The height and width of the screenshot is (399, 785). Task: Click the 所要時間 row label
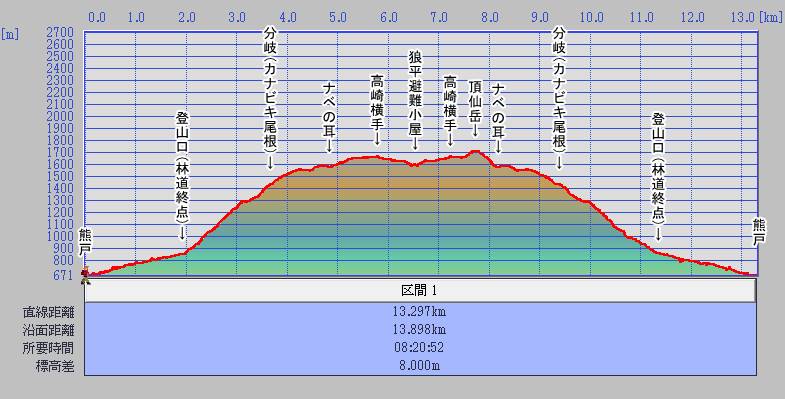49,348
